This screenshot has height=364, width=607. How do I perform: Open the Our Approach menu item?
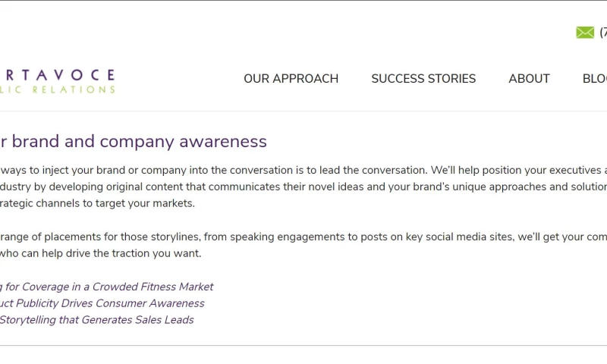pyautogui.click(x=291, y=79)
